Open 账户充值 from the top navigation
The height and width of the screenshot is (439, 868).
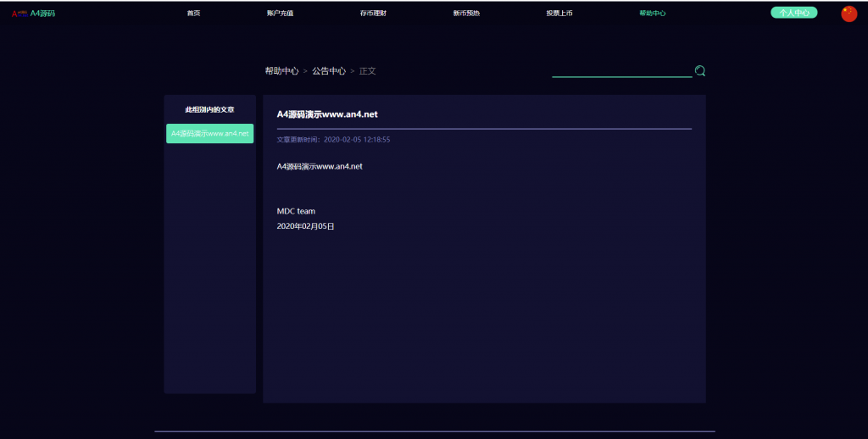[x=280, y=14]
